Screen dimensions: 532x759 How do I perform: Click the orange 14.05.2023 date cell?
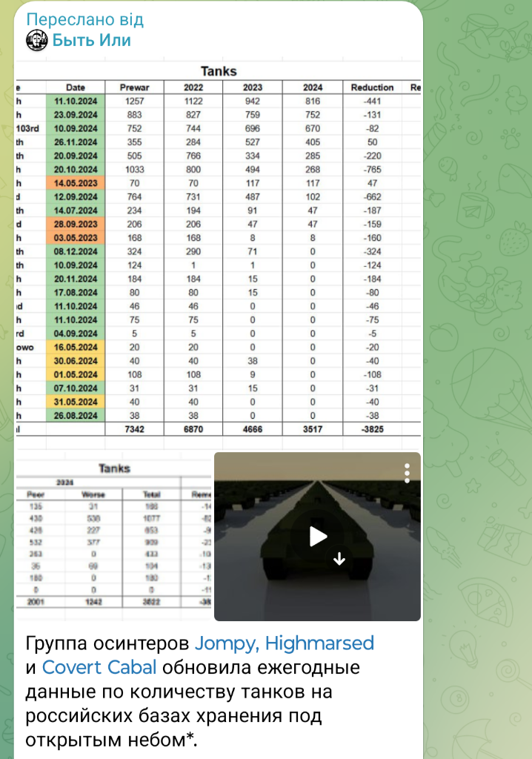(x=76, y=183)
